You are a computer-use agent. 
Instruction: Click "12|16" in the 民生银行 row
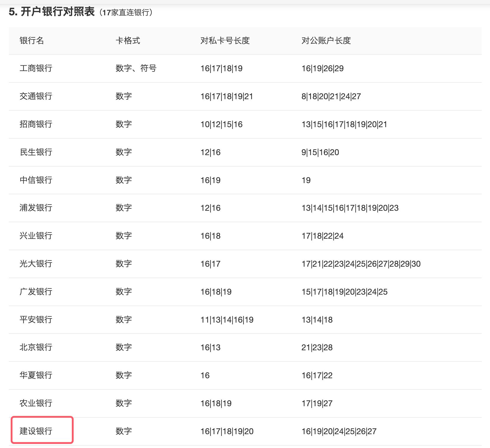pos(211,152)
